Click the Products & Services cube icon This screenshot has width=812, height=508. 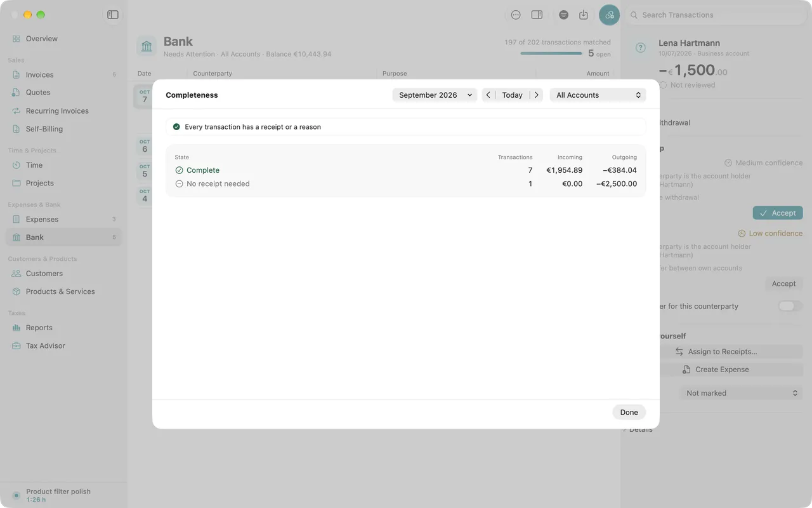[16, 291]
